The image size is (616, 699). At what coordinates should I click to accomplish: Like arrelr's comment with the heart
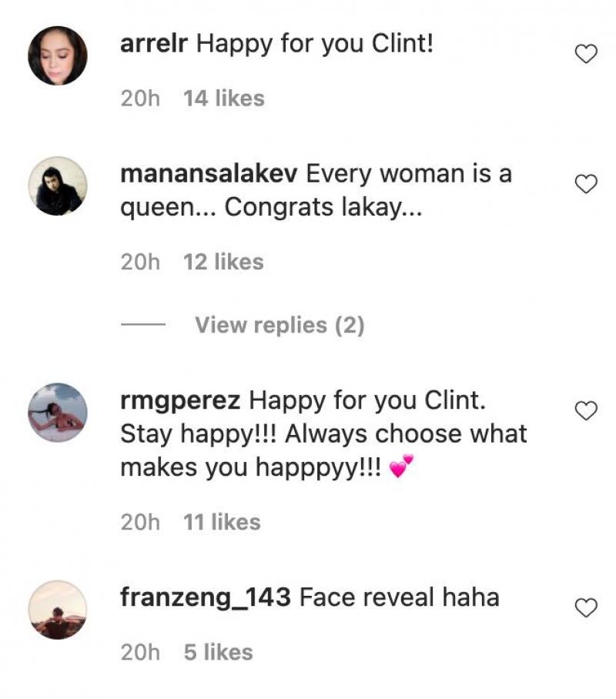point(587,54)
